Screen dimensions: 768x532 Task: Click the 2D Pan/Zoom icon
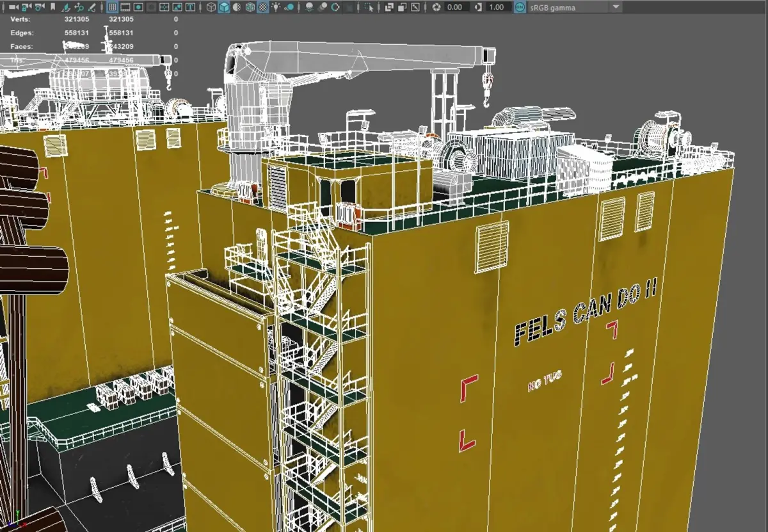pyautogui.click(x=79, y=7)
